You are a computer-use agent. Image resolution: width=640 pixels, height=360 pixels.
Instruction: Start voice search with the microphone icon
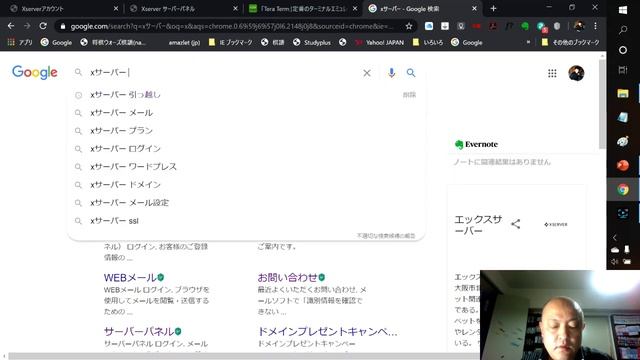pyautogui.click(x=391, y=73)
